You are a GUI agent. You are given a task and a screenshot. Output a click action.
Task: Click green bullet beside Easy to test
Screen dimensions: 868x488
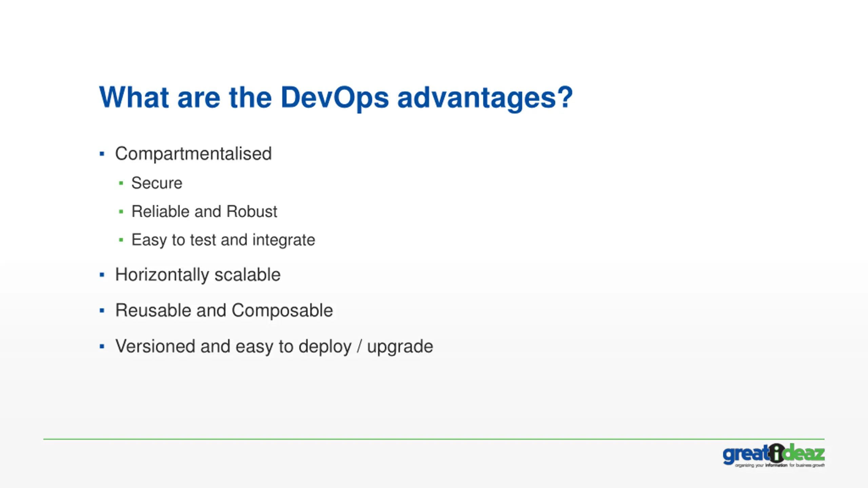tap(121, 240)
